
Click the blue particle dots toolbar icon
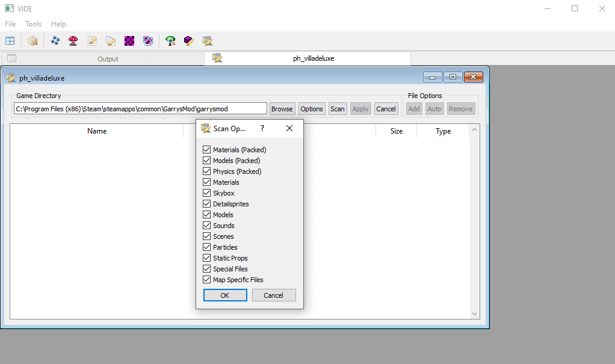(55, 40)
